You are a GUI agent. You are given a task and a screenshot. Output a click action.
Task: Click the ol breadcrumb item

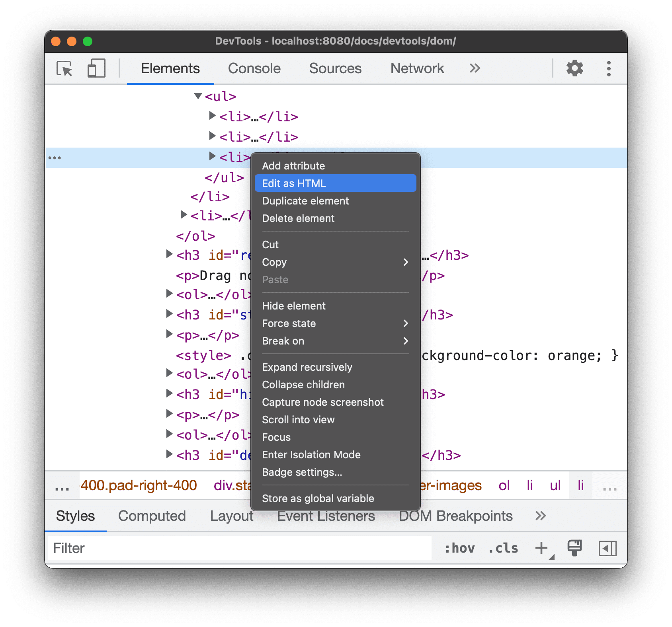tap(504, 485)
